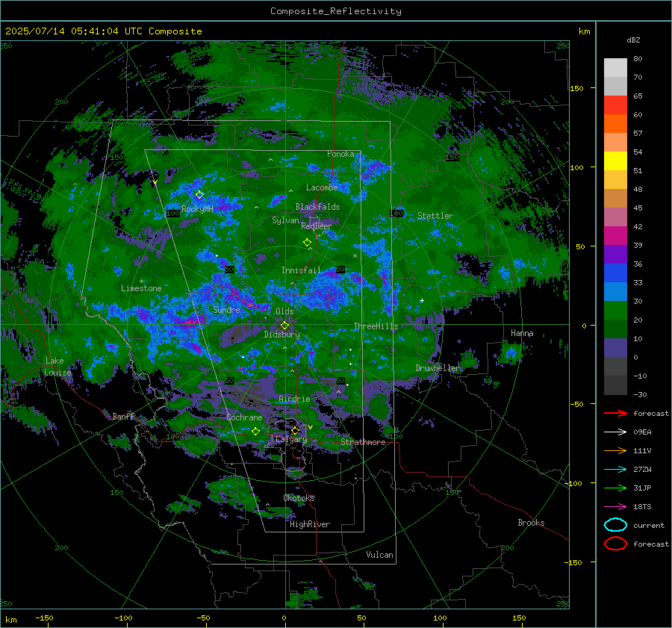Click the Blackfalds city label
Viewport: 672px width, 628px height.
click(x=317, y=207)
